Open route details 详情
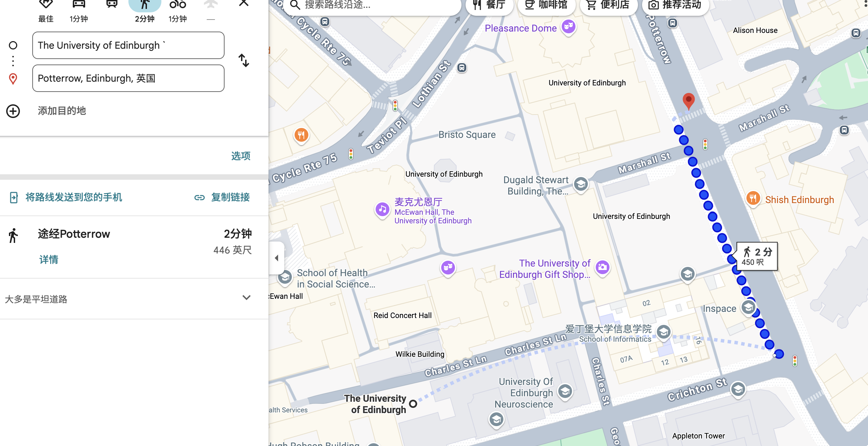 point(49,260)
